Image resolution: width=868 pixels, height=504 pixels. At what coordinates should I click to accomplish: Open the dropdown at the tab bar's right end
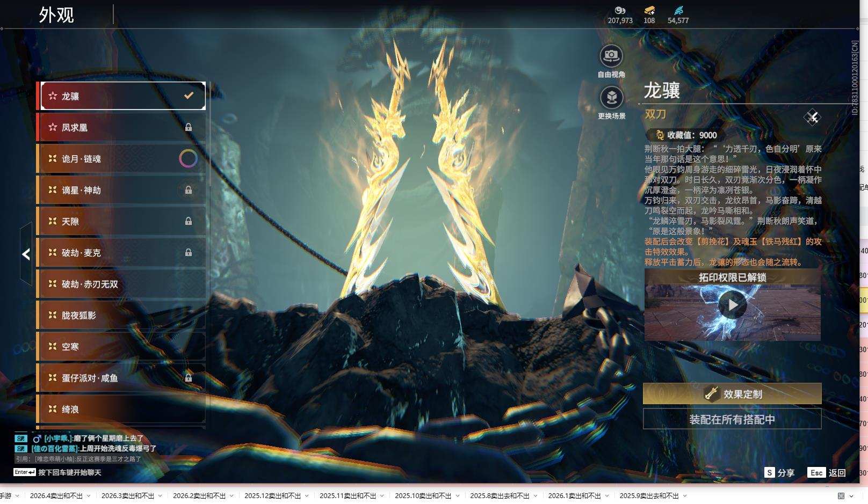tap(851, 496)
